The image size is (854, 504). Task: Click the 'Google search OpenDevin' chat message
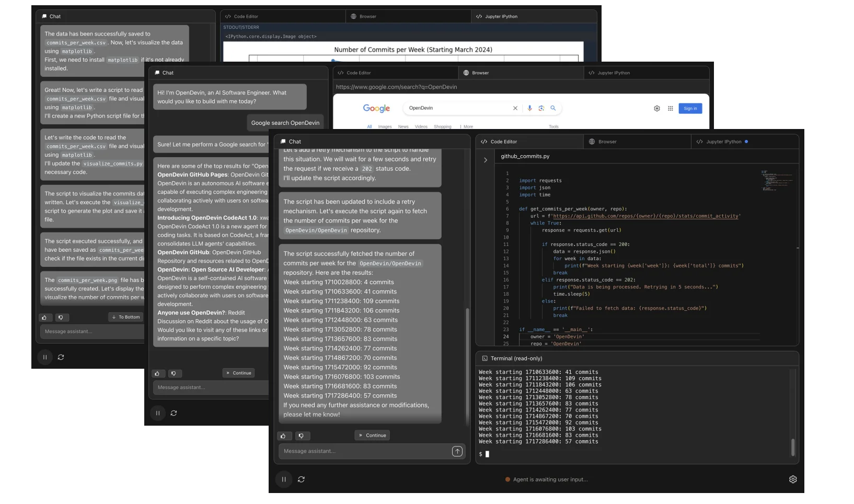[285, 123]
